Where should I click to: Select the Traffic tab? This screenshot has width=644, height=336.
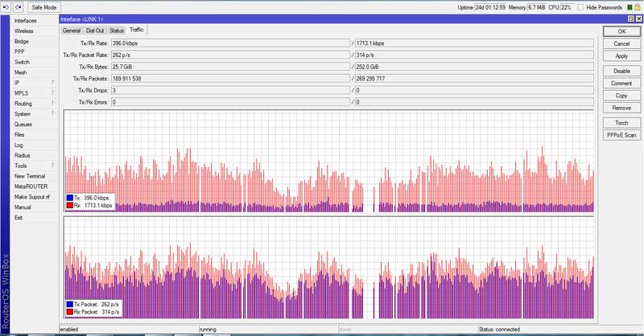tap(137, 30)
